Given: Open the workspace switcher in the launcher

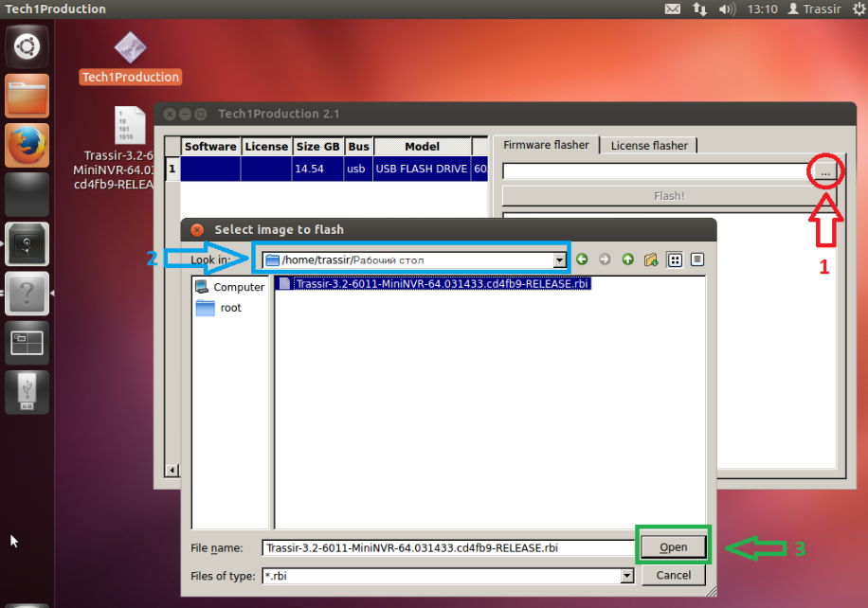Looking at the screenshot, I should (27, 343).
